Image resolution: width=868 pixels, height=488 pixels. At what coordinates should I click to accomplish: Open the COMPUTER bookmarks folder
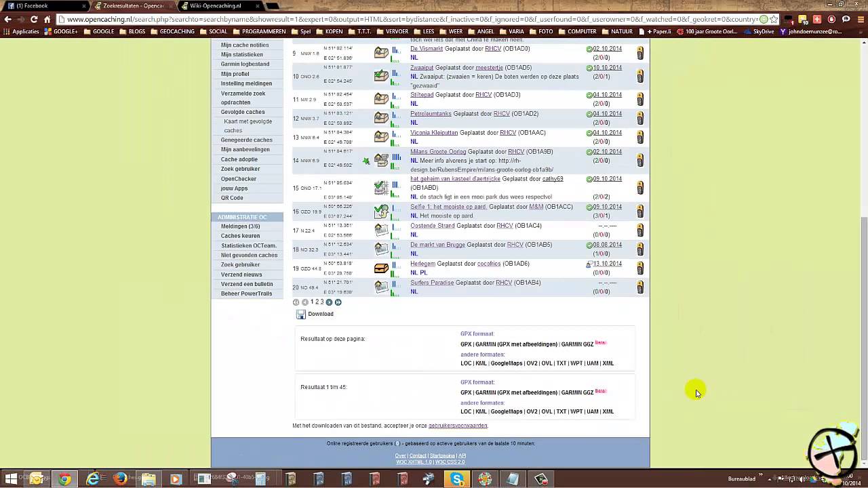point(577,31)
